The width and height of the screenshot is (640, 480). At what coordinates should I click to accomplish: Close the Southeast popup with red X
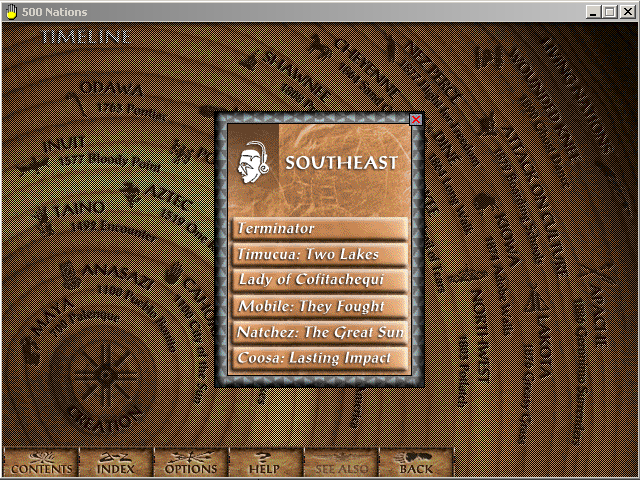point(416,119)
